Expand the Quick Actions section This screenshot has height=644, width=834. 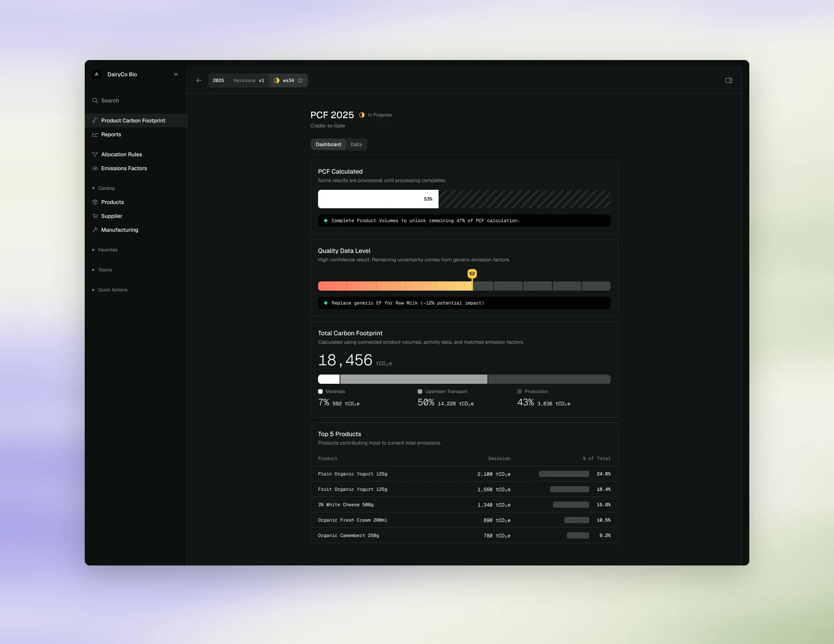coord(110,290)
